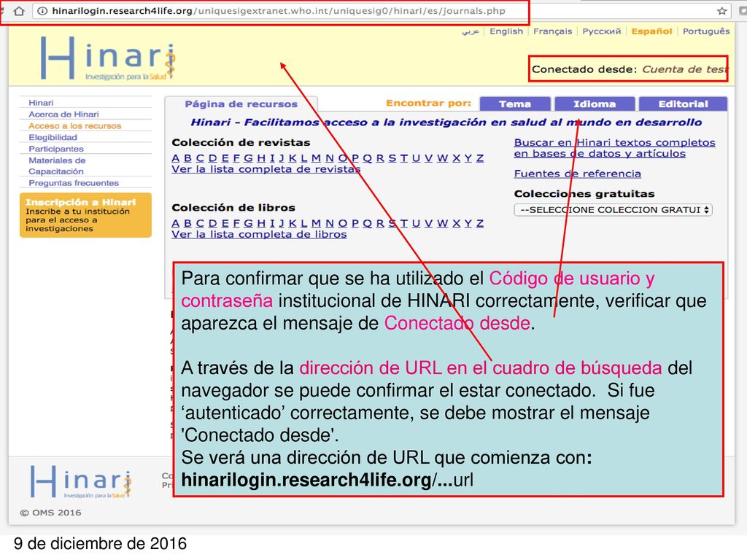Image resolution: width=747 pixels, height=560 pixels.
Task: Open journals letter M in Colección de revistas
Action: coord(316,158)
